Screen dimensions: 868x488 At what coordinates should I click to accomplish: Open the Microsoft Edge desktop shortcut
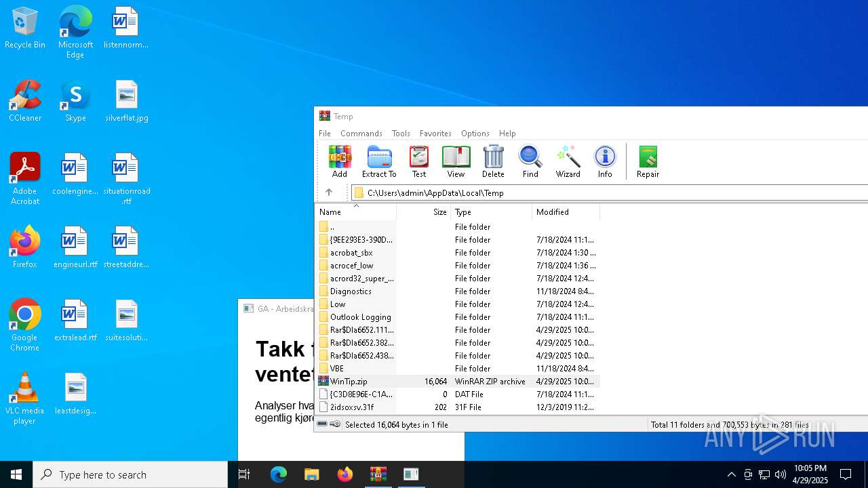(75, 33)
